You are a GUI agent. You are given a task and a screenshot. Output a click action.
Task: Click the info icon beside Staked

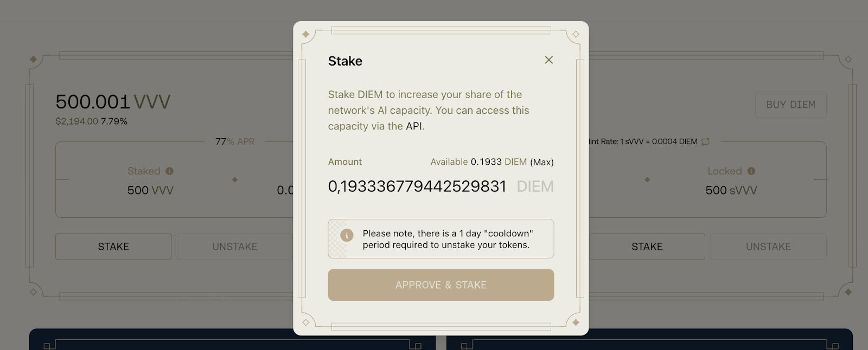click(x=169, y=171)
